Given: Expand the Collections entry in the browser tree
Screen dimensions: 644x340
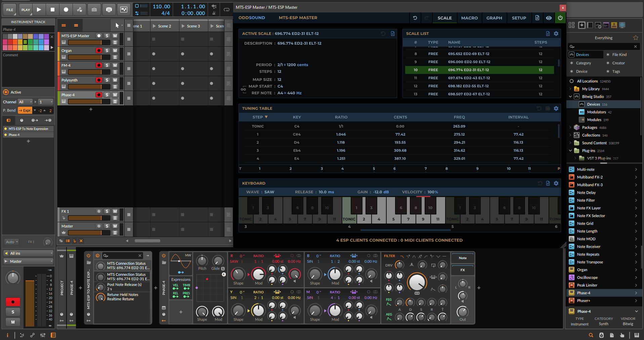Looking at the screenshot, I should tap(570, 135).
